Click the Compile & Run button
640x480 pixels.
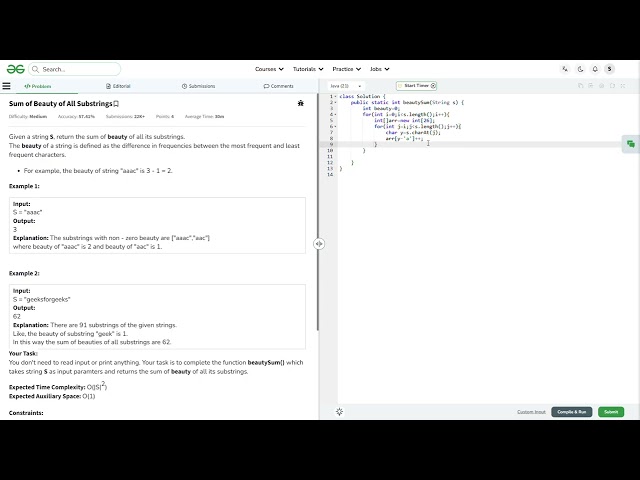click(x=571, y=412)
